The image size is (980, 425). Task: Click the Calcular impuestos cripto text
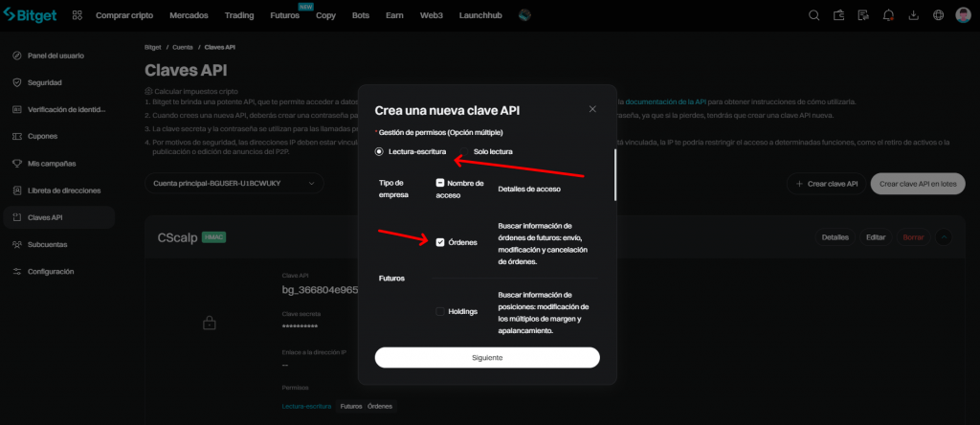click(195, 91)
